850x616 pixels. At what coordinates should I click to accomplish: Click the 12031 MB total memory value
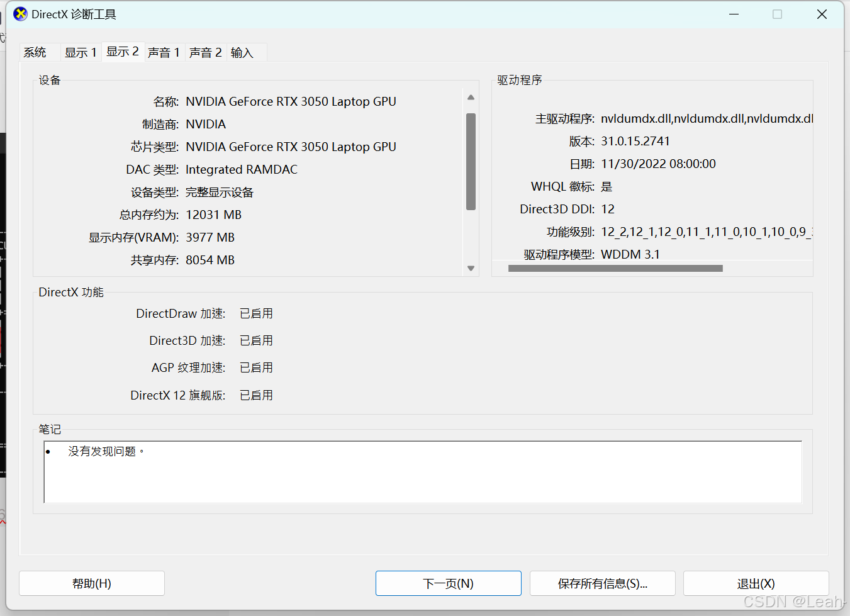point(213,215)
